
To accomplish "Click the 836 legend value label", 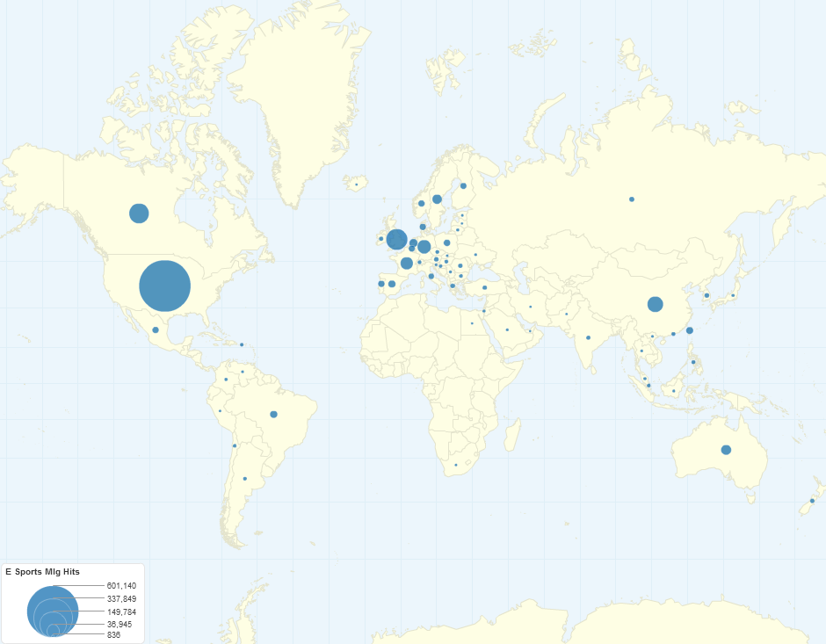I will tap(113, 634).
